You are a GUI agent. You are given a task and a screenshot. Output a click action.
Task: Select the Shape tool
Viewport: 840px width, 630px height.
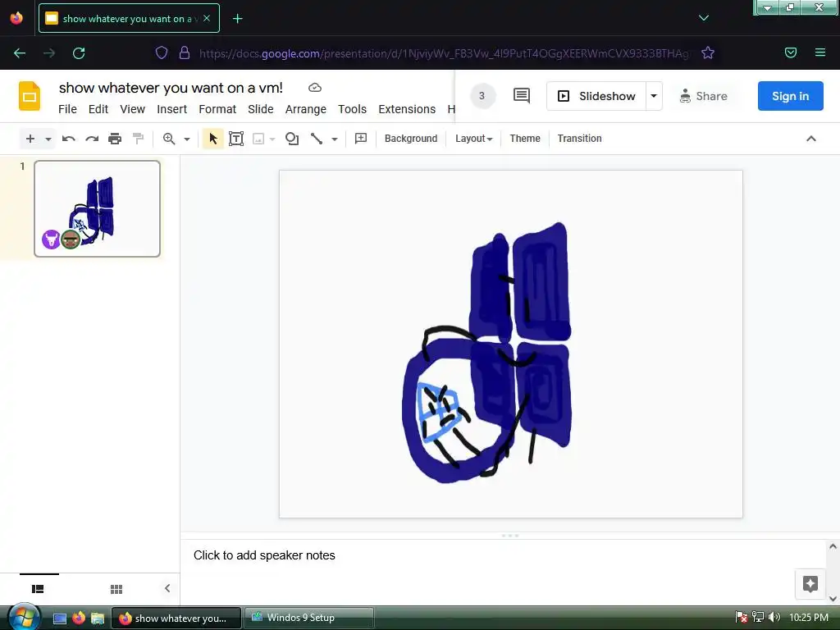tap(292, 139)
